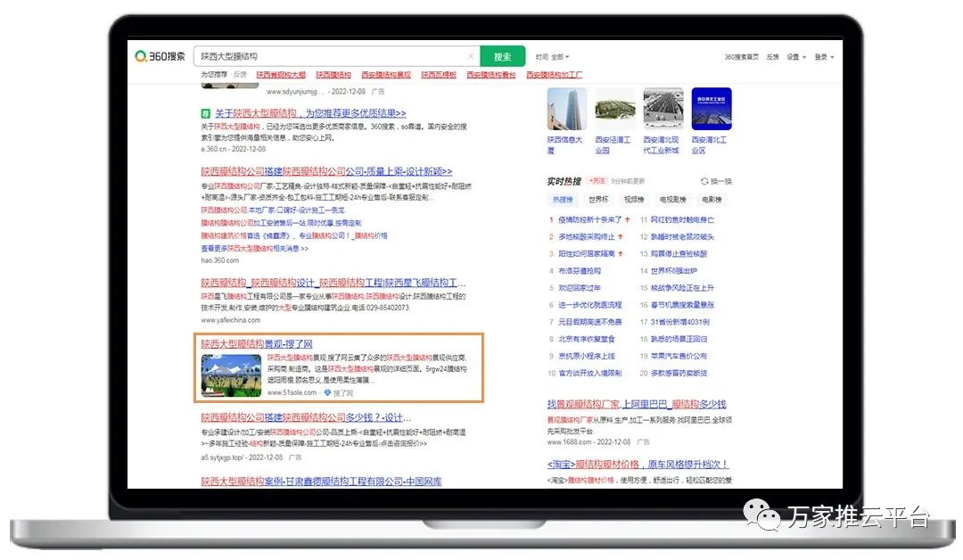Viewport: 963px width, 560px height.
Task: Open the 时间: 全部 filter dropdown
Action: click(x=552, y=57)
